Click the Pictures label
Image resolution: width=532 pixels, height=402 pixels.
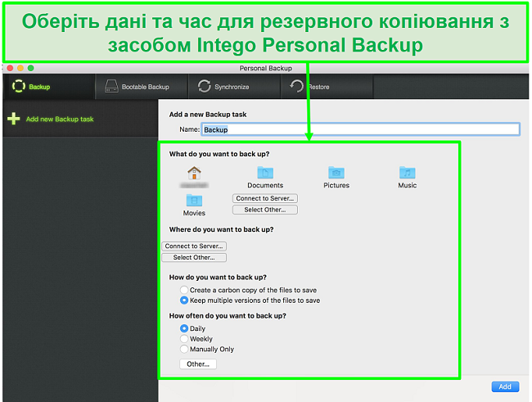(x=336, y=185)
